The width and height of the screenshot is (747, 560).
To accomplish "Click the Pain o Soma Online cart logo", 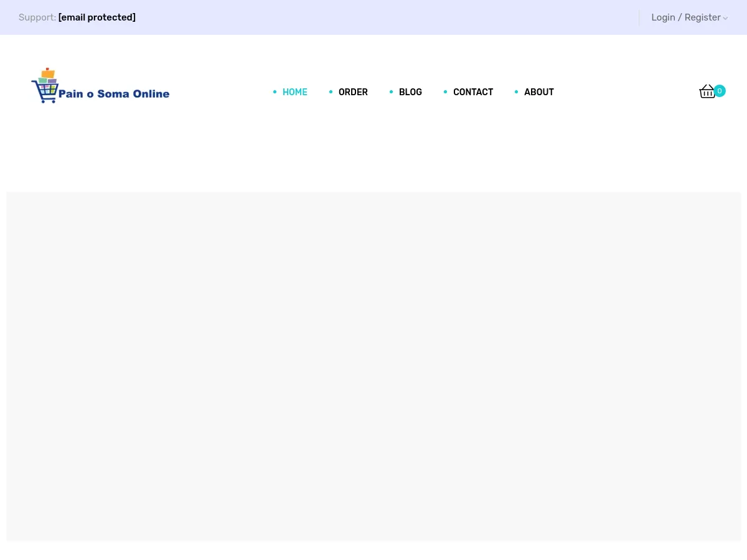I will pos(46,84).
